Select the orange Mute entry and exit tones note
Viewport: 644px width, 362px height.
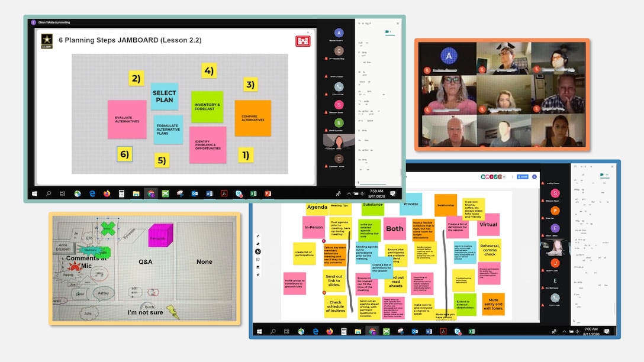click(493, 304)
